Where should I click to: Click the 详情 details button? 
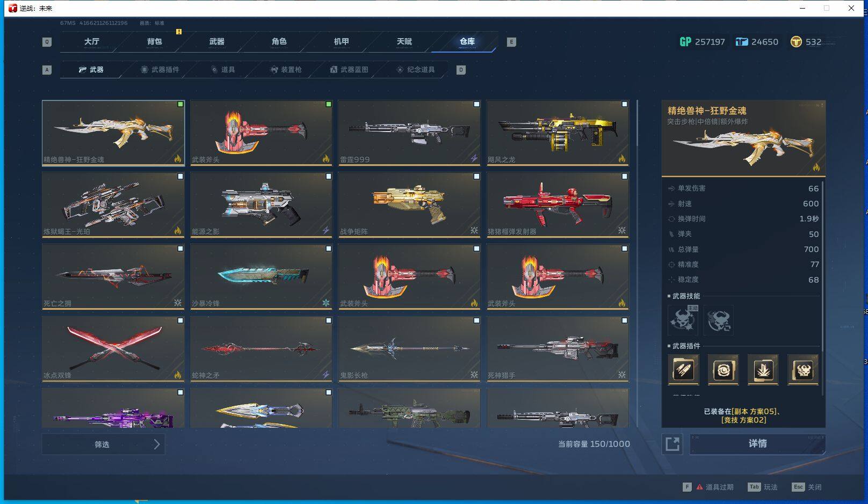[757, 444]
